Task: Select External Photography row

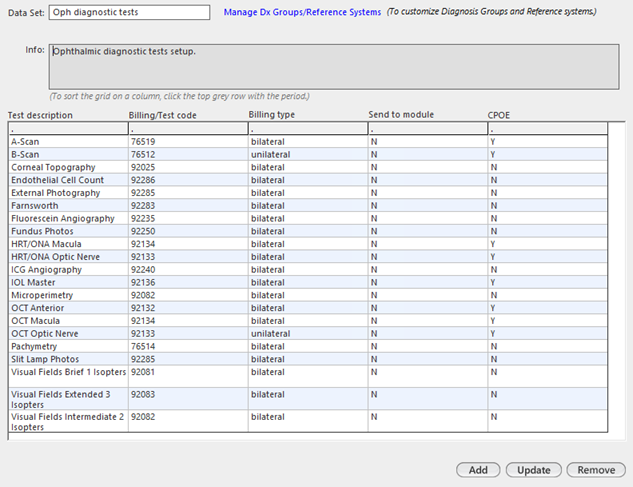Action: tap(308, 193)
